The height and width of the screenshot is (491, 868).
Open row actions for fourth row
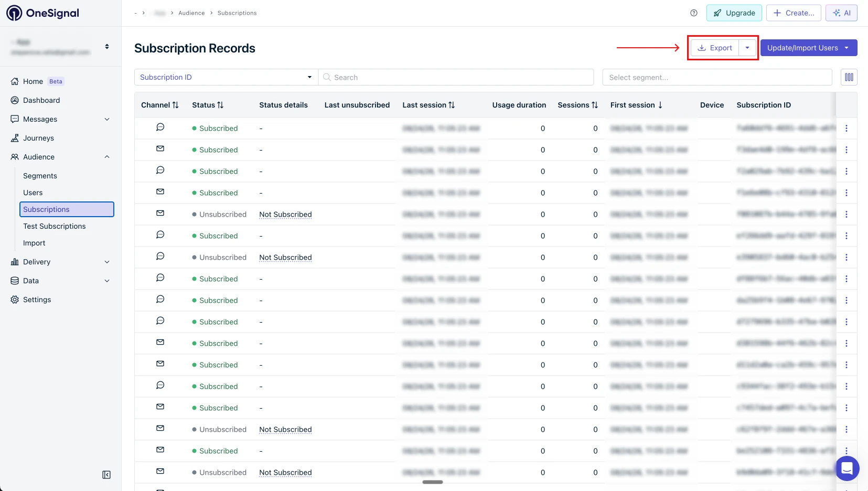pyautogui.click(x=846, y=193)
